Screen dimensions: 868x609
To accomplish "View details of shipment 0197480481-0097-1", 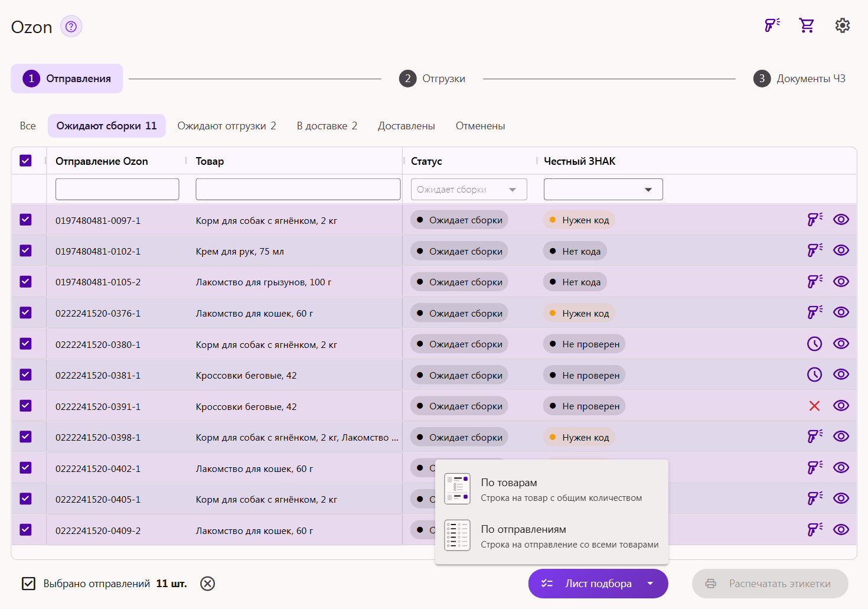I will [x=841, y=220].
